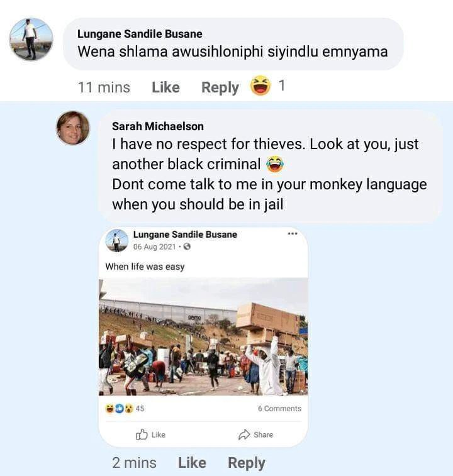Viewport: 453px width, 476px height.
Task: Click the '2 mins' reply timestamp
Action: pyautogui.click(x=134, y=463)
